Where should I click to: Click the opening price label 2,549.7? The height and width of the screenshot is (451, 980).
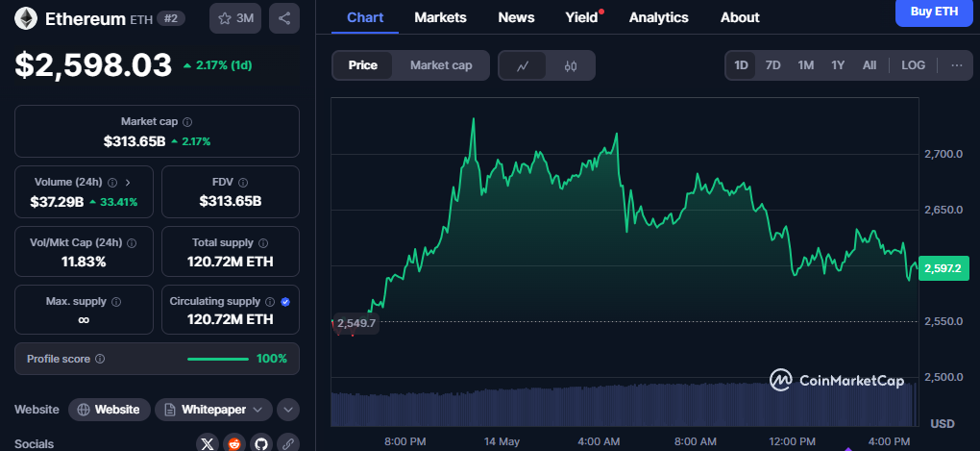355,323
